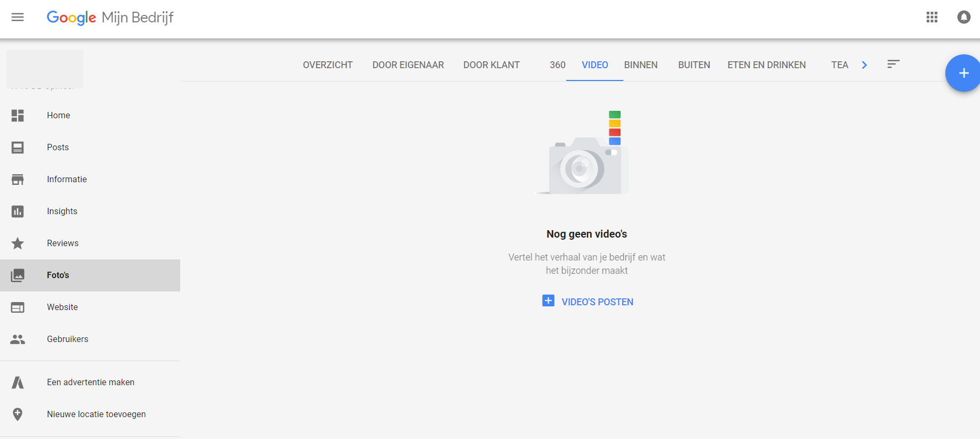Open the sort options icon
980x439 pixels.
pos(893,64)
